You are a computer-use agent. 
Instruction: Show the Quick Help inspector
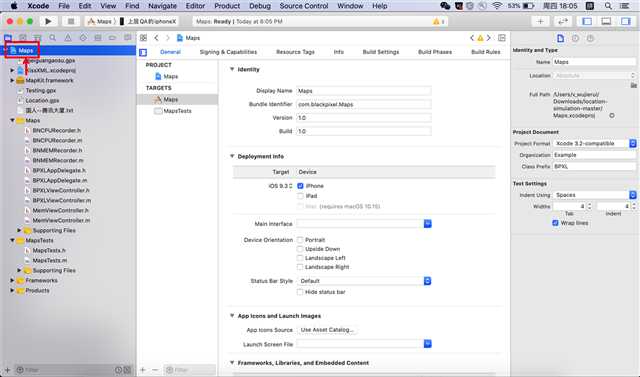coord(590,38)
